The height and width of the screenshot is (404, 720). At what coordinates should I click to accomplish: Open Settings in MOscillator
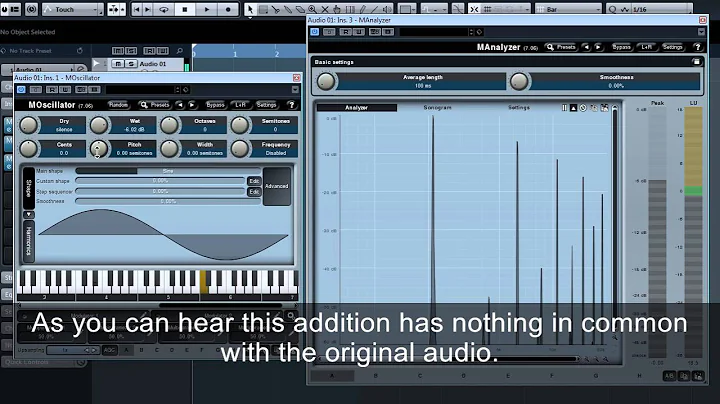[x=266, y=105]
